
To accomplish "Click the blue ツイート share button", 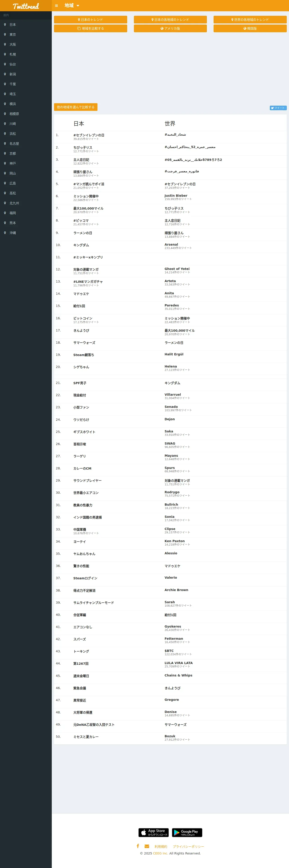I will [x=278, y=108].
